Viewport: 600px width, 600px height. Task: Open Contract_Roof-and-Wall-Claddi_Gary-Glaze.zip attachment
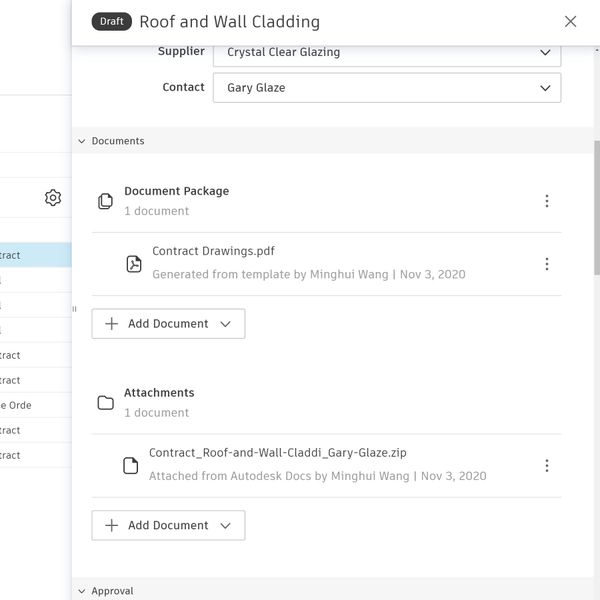click(277, 453)
